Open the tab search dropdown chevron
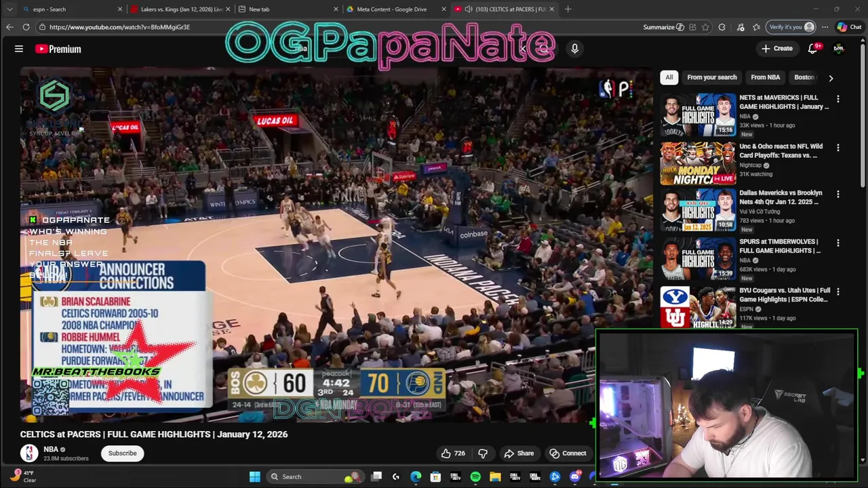This screenshot has width=868, height=488. tap(9, 9)
